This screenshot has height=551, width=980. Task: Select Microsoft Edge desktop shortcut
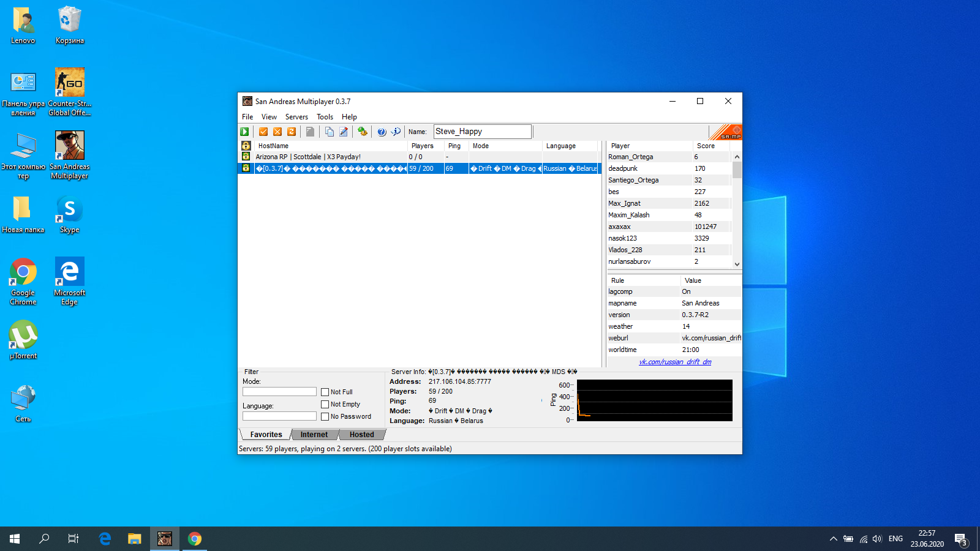(x=70, y=282)
